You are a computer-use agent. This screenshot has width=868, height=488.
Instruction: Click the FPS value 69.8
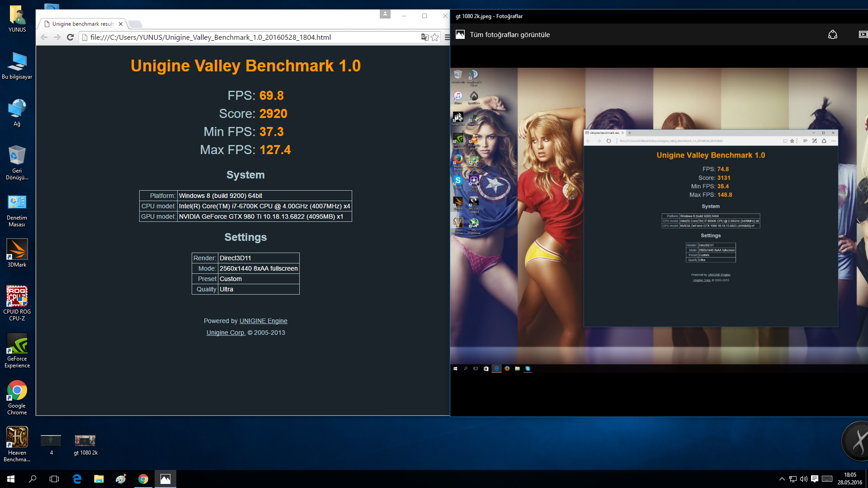[271, 95]
